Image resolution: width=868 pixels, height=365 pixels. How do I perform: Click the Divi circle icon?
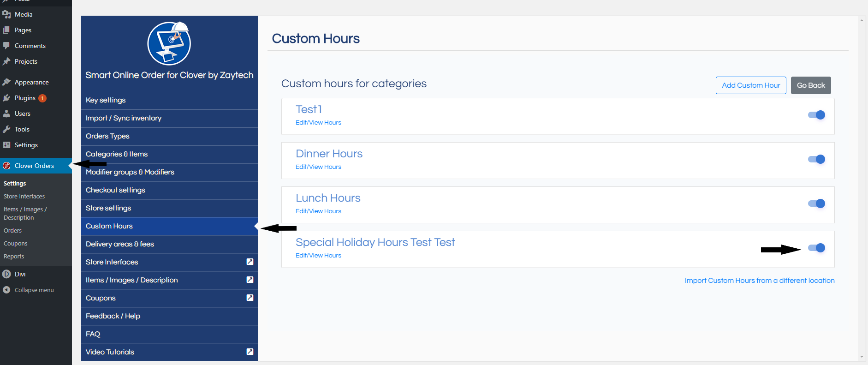click(x=6, y=274)
